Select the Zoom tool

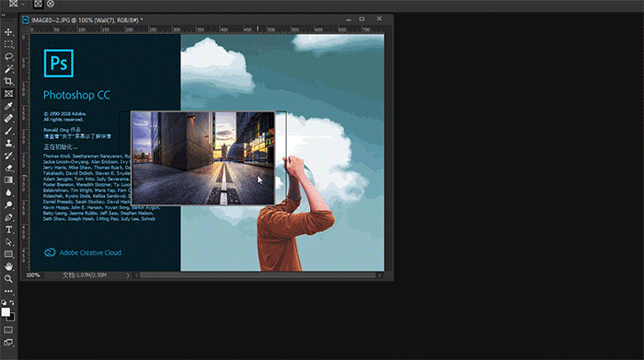tap(8, 279)
